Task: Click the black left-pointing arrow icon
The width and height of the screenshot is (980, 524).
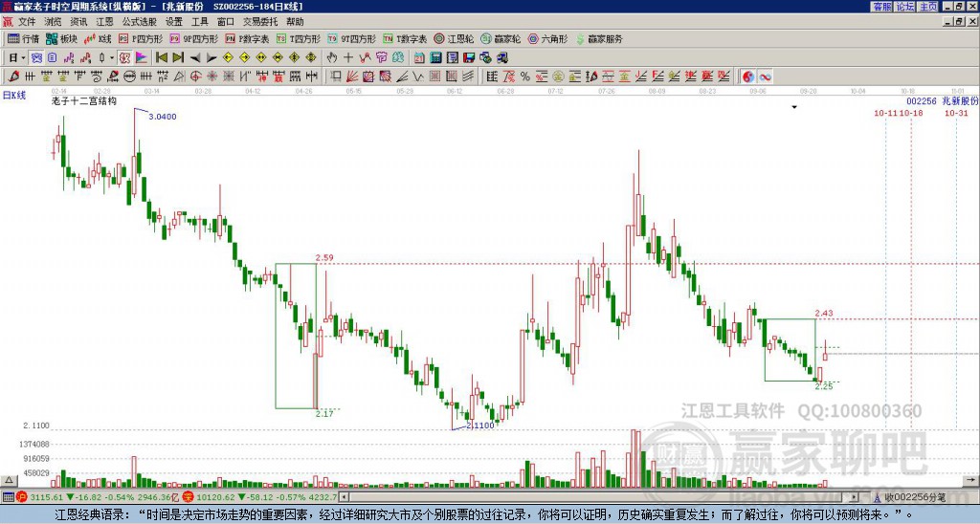Action: (195, 57)
